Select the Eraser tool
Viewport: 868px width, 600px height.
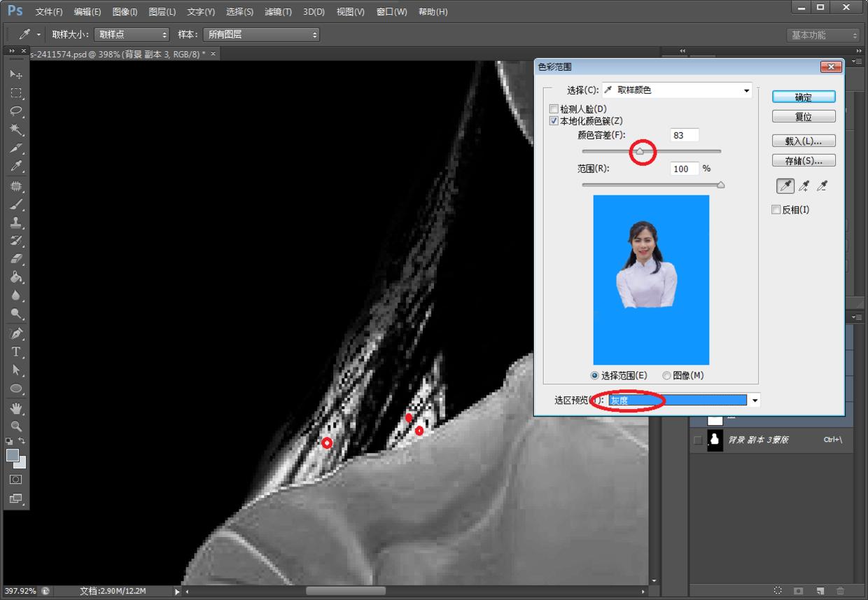[16, 259]
